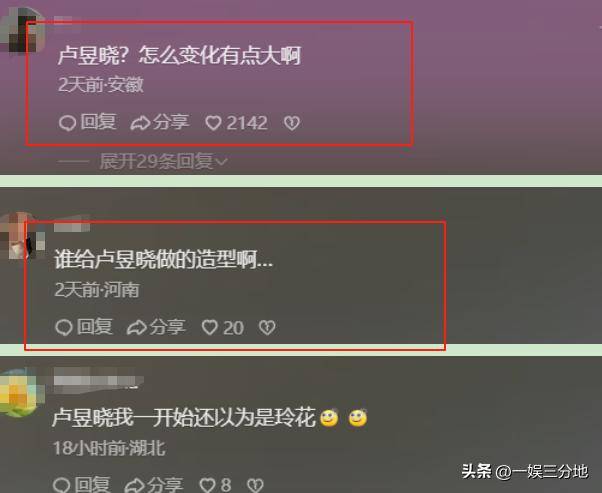Image resolution: width=602 pixels, height=493 pixels.
Task: Open the 头条 @一娱三分地 watermark
Action: point(525,471)
